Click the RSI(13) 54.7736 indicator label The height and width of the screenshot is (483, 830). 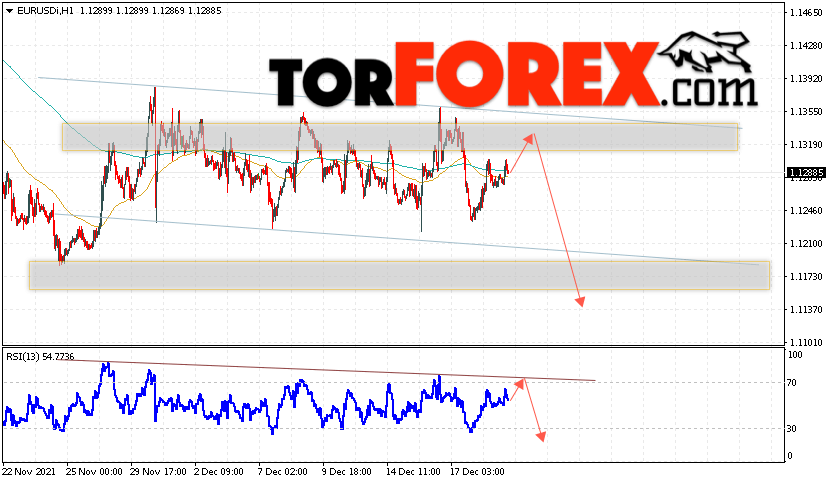pyautogui.click(x=40, y=356)
